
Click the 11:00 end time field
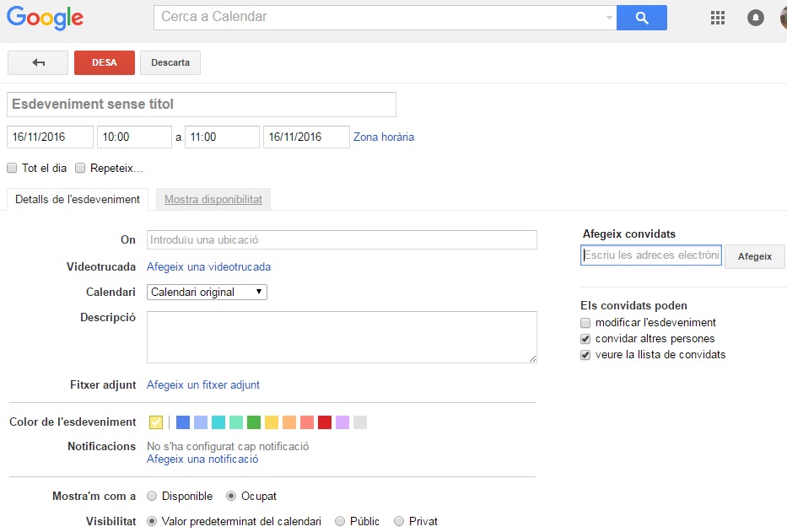click(223, 137)
